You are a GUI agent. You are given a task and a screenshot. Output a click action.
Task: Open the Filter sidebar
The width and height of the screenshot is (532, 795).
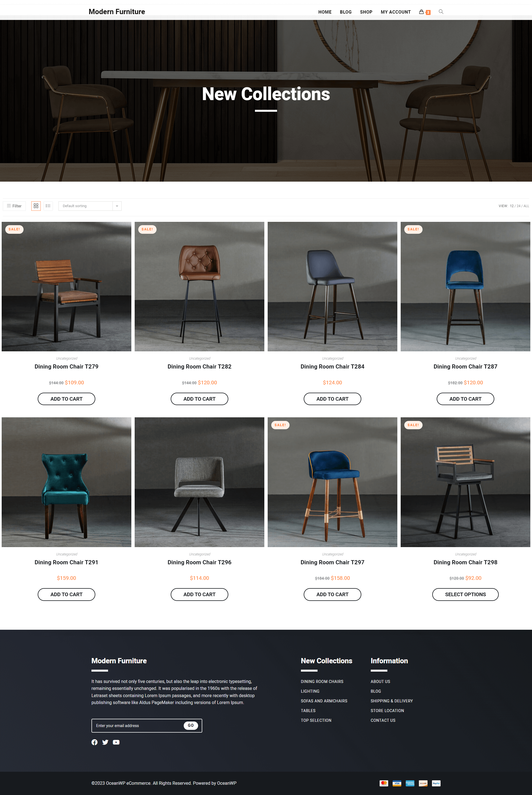pos(14,206)
